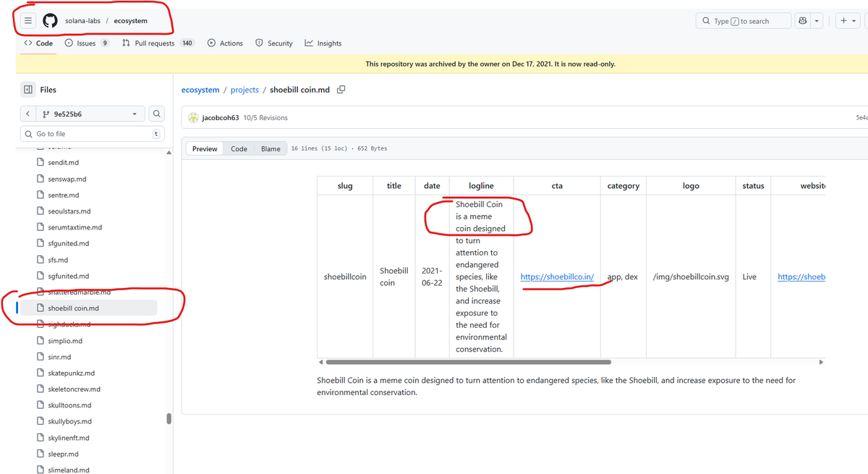Screen dimensions: 868x474
Task: Open the Copilot icon button
Action: [x=802, y=21]
